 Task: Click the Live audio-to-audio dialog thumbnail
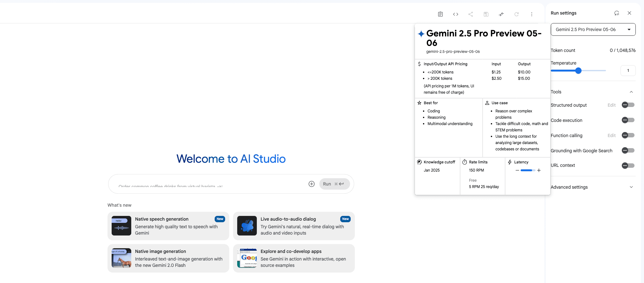click(x=247, y=226)
